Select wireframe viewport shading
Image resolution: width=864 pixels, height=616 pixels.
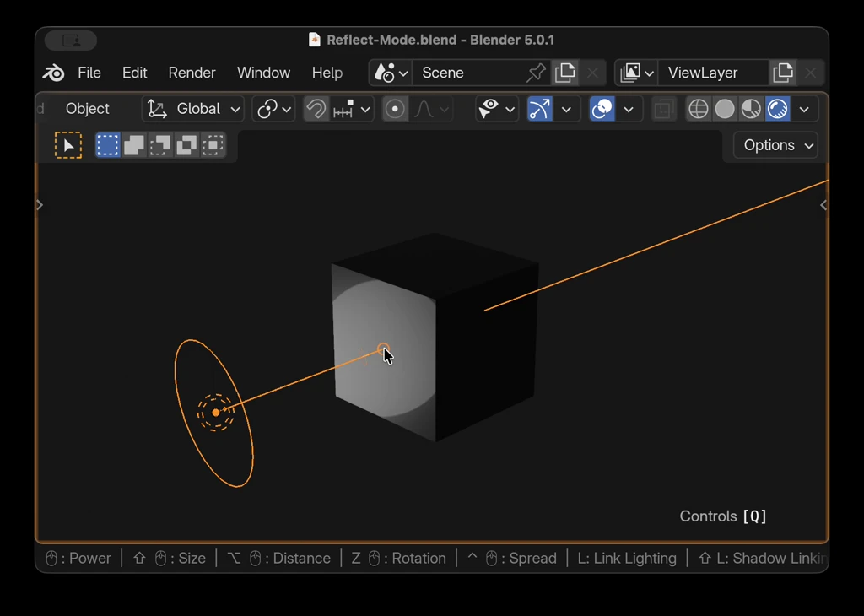click(x=699, y=109)
